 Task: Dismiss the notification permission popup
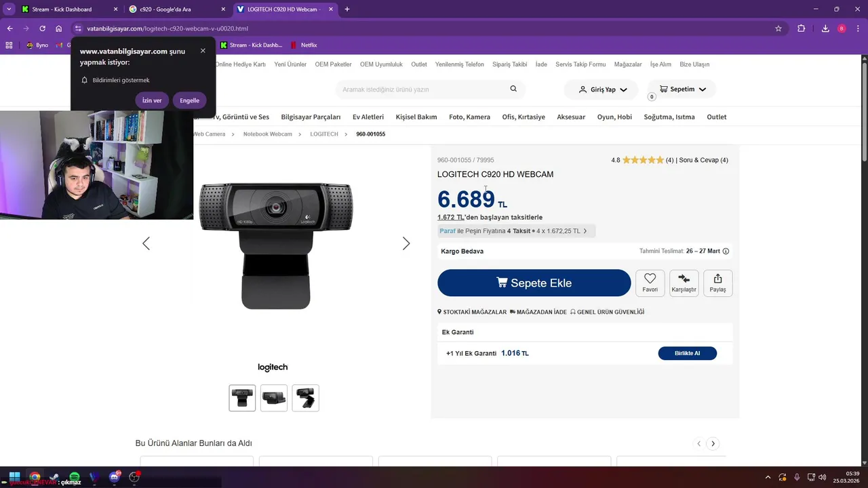pyautogui.click(x=203, y=51)
